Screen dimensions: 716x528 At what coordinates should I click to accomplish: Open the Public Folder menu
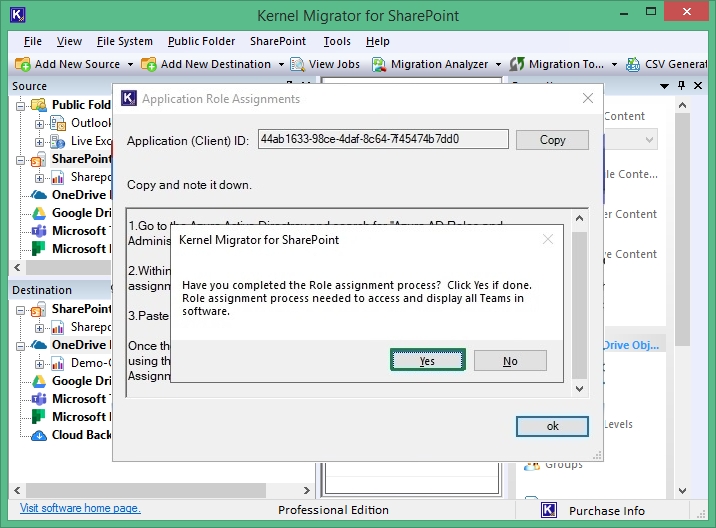(x=201, y=42)
